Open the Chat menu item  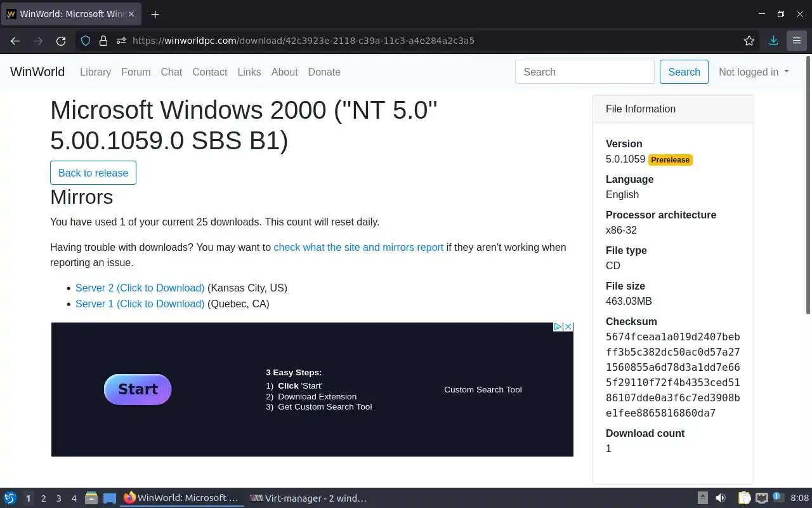tap(171, 72)
